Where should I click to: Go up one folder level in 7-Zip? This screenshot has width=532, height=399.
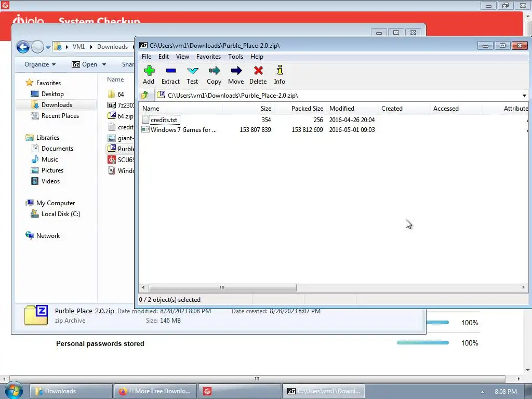click(145, 96)
